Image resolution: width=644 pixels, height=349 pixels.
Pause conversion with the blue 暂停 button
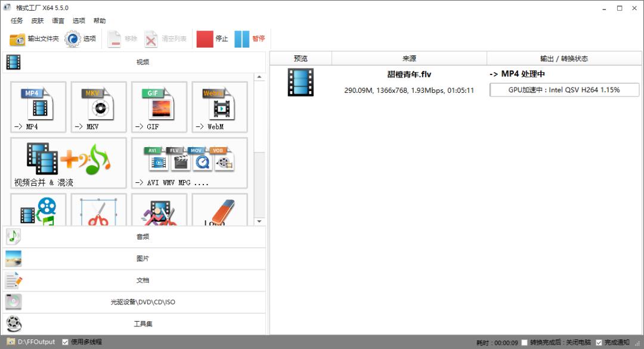coord(250,39)
